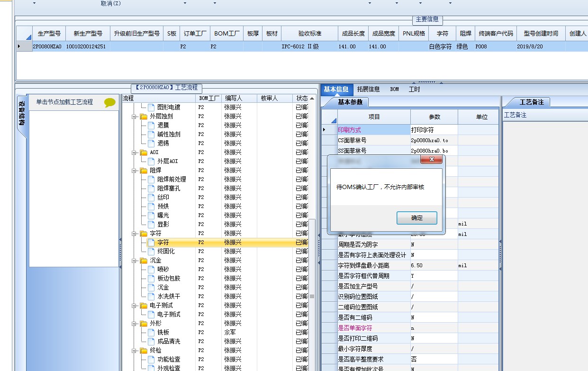Click the 6.50 value for 字符到焊盘最小距离
The width and height of the screenshot is (588, 371).
point(434,265)
